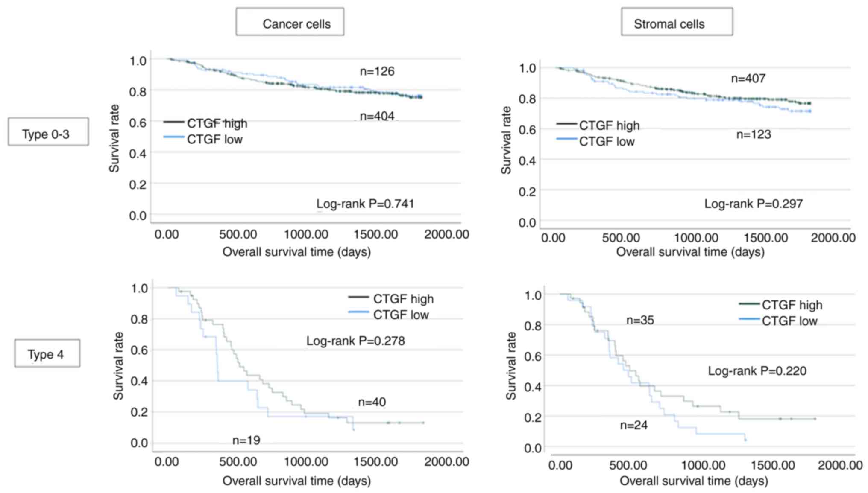Click the n=40 sample size label
The image size is (868, 493).
[x=372, y=402]
